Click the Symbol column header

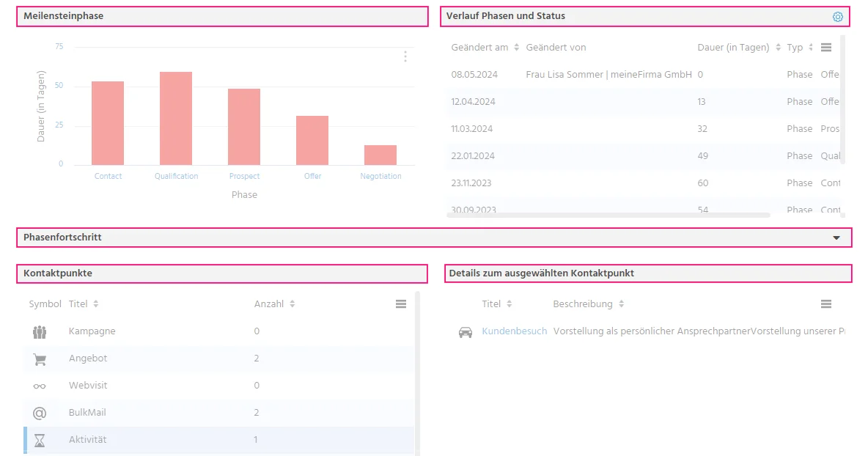tap(45, 304)
